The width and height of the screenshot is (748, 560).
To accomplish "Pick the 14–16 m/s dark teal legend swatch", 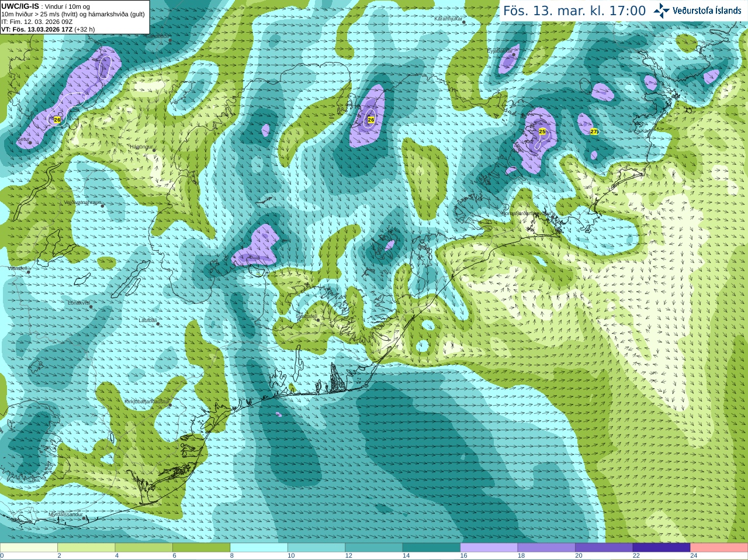I will click(x=431, y=548).
